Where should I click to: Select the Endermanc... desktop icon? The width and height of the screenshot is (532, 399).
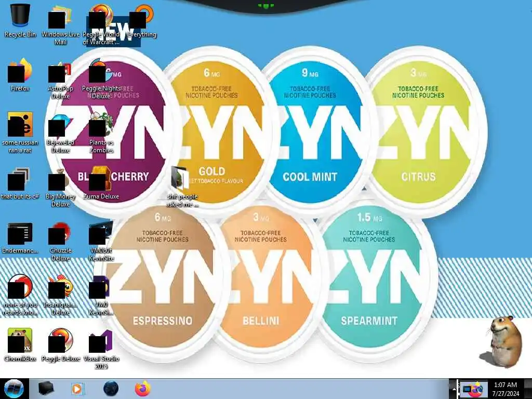point(20,237)
